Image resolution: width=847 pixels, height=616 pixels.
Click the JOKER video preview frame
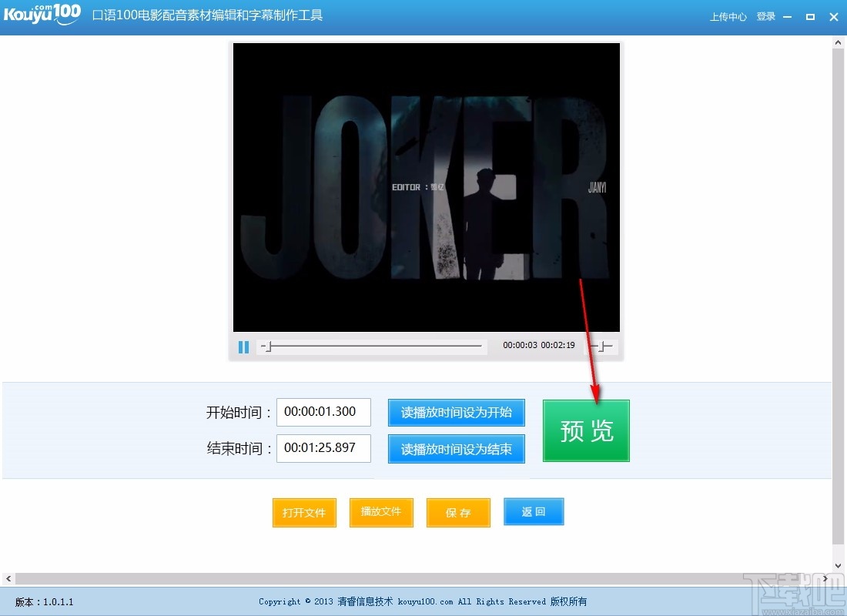427,187
